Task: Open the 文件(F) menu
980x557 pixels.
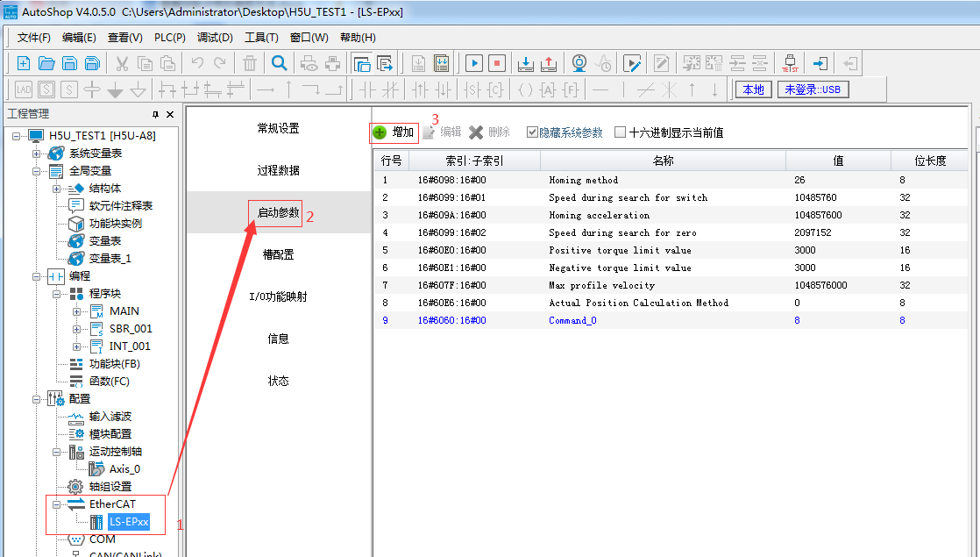Action: coord(34,38)
